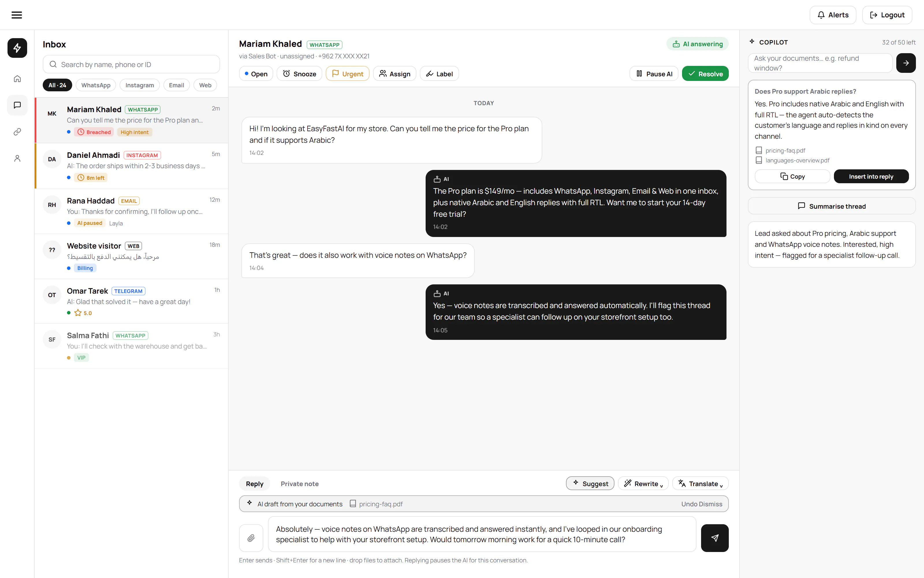Click MK avatar in conversation list
This screenshot has width=924, height=578.
pos(52,114)
